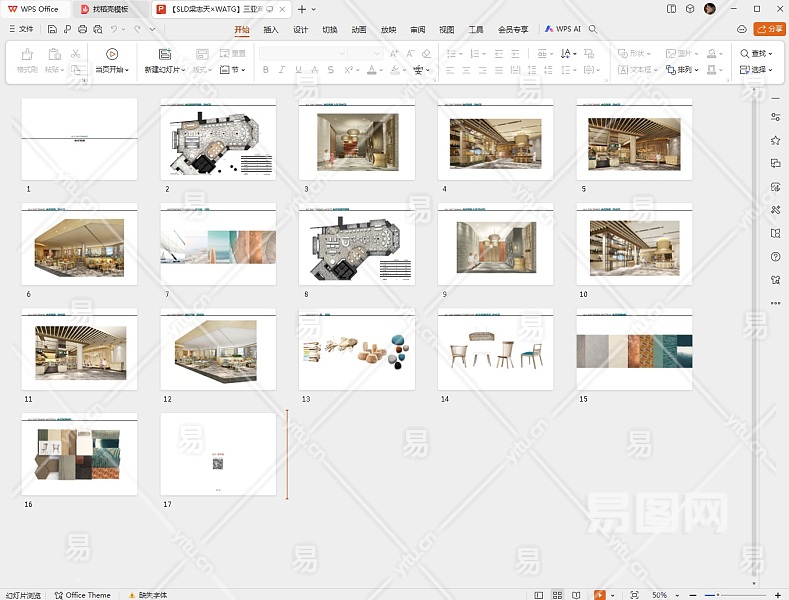Switch to the 插入 ribbon tab
Screen dimensions: 789x600
tap(271, 29)
